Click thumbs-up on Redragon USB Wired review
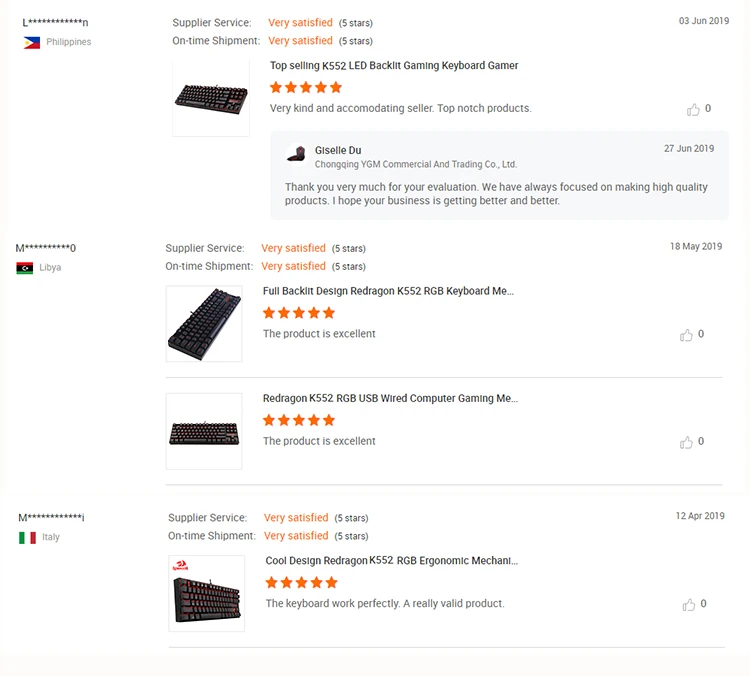The image size is (750, 676). click(686, 442)
